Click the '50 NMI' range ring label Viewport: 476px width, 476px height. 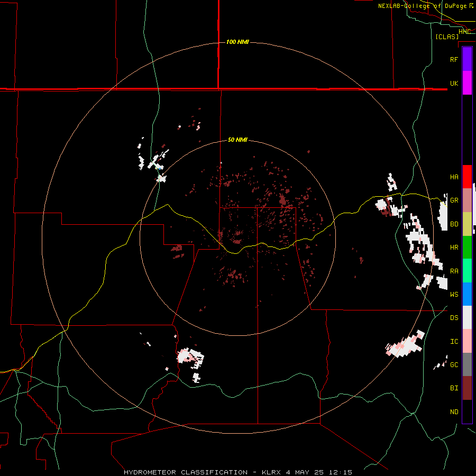tap(237, 140)
